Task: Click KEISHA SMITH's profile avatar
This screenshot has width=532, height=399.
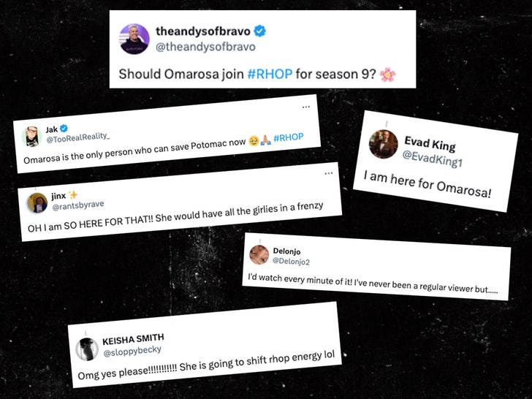Action: pyautogui.click(x=87, y=349)
